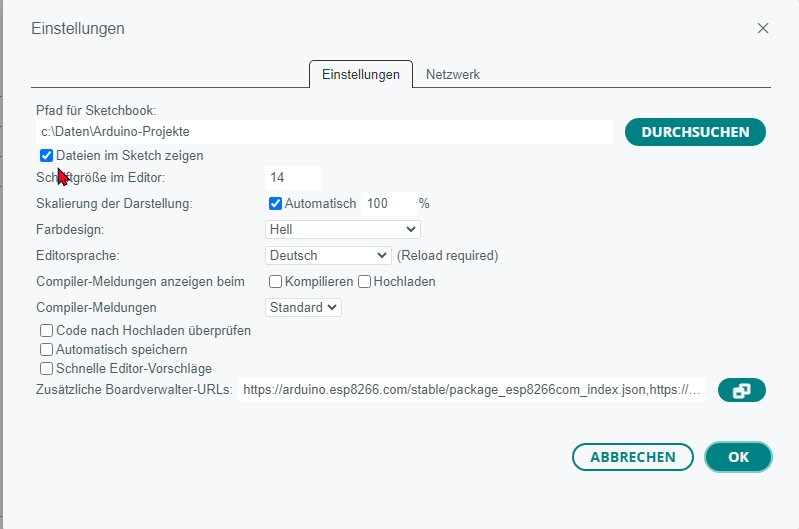The height and width of the screenshot is (529, 799).
Task: Disable the Automatisch scaling checkbox
Action: (x=276, y=203)
